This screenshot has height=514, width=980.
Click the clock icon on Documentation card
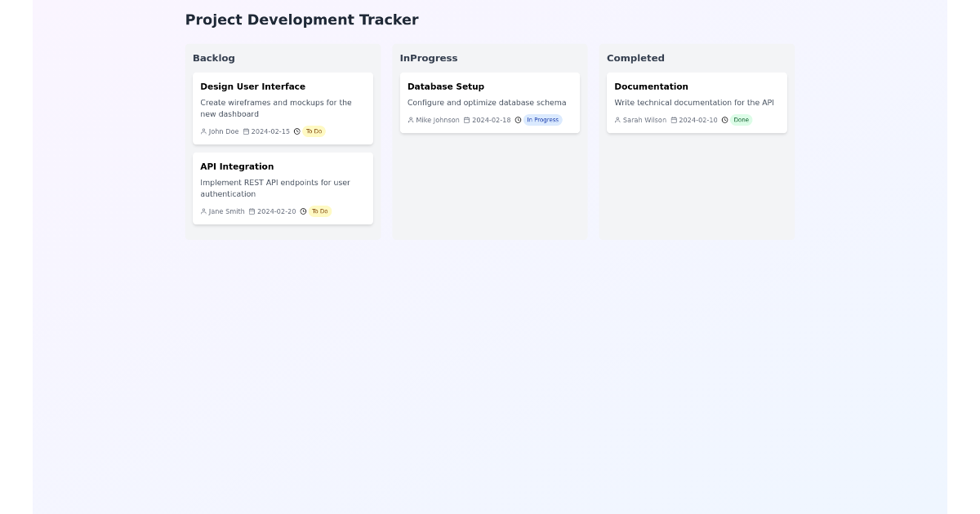pyautogui.click(x=724, y=119)
